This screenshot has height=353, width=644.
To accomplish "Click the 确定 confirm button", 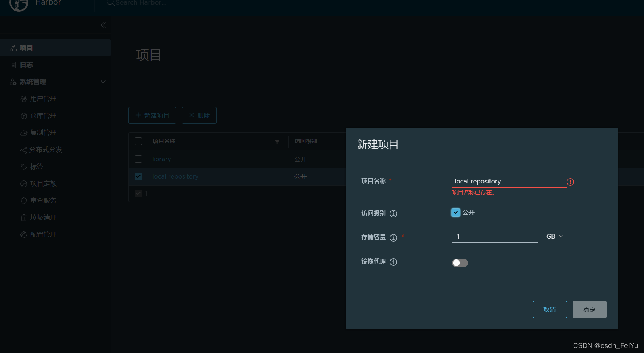I will [x=589, y=310].
